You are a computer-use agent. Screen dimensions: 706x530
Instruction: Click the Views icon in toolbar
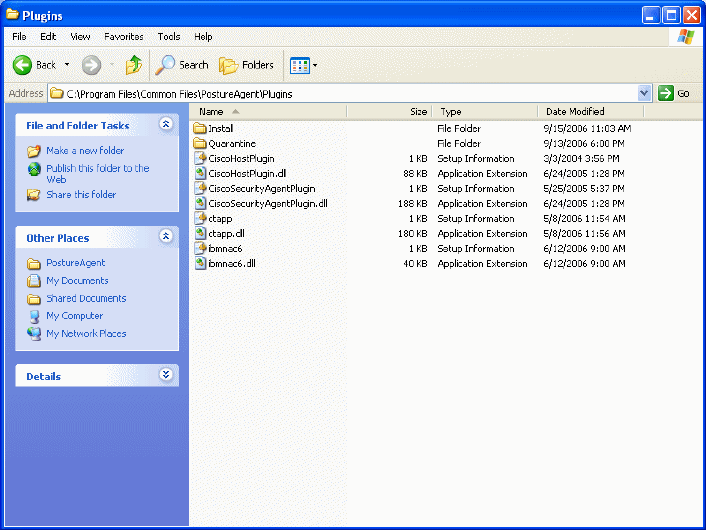click(x=299, y=65)
